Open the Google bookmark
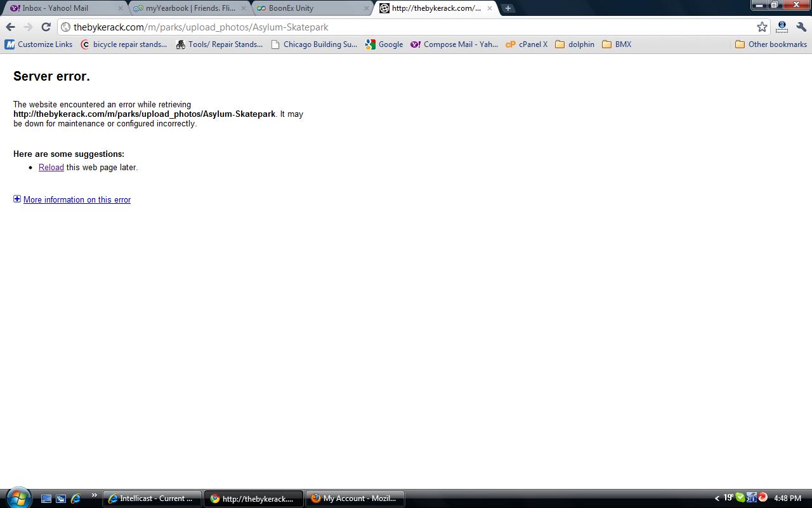812x508 pixels. point(384,44)
